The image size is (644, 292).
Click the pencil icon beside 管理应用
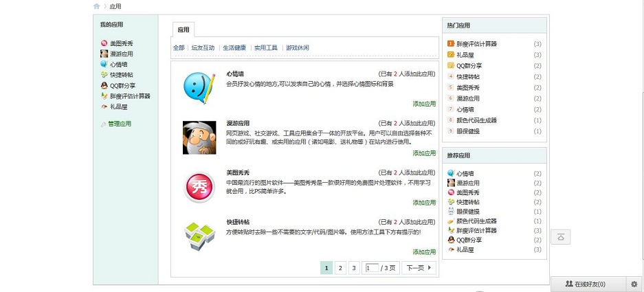click(x=104, y=124)
